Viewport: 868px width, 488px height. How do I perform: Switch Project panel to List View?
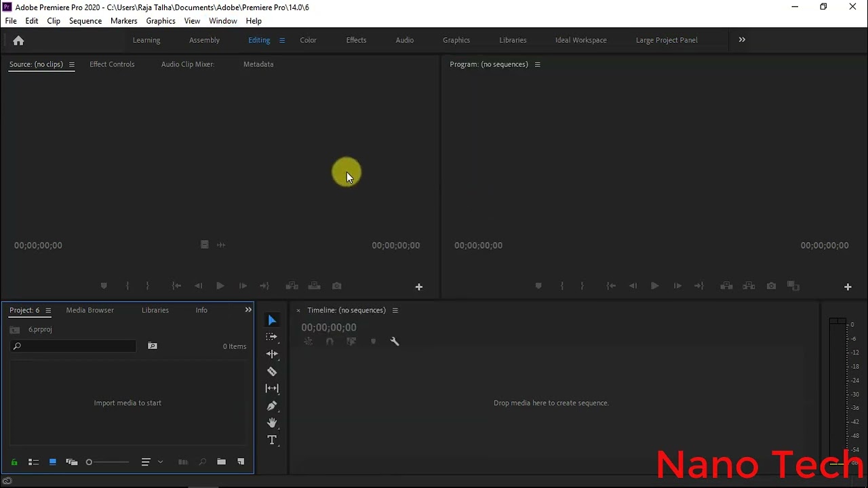(33, 462)
